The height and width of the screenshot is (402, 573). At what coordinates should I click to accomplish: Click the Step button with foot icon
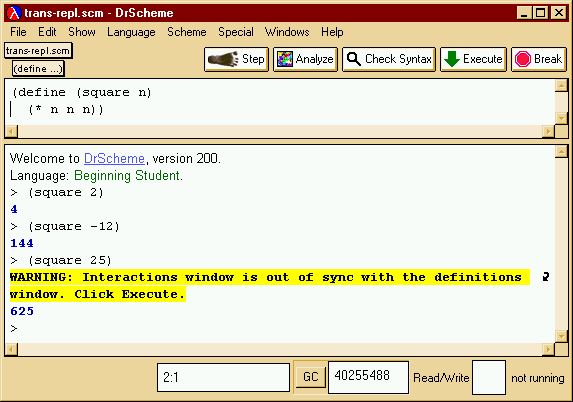coord(236,59)
